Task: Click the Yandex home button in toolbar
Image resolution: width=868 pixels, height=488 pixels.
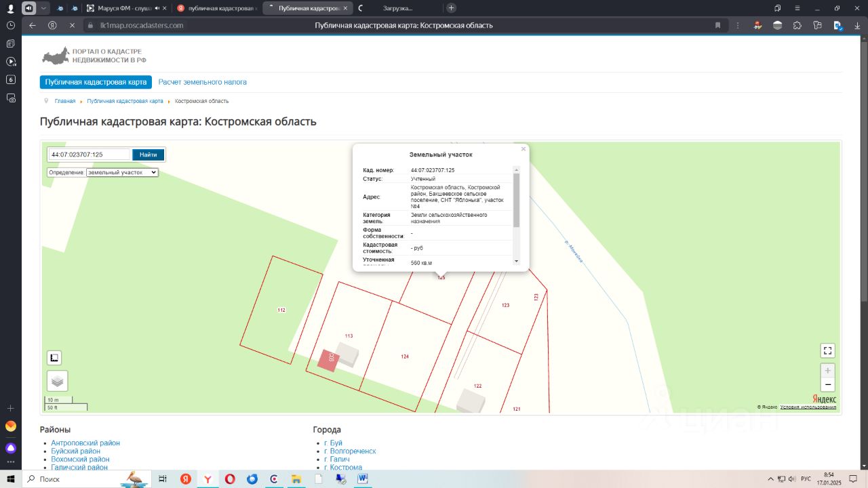Action: pyautogui.click(x=52, y=25)
